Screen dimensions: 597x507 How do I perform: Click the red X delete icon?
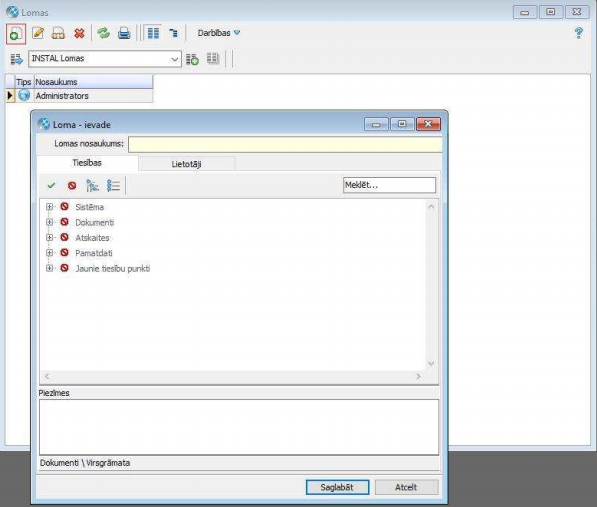tap(79, 33)
